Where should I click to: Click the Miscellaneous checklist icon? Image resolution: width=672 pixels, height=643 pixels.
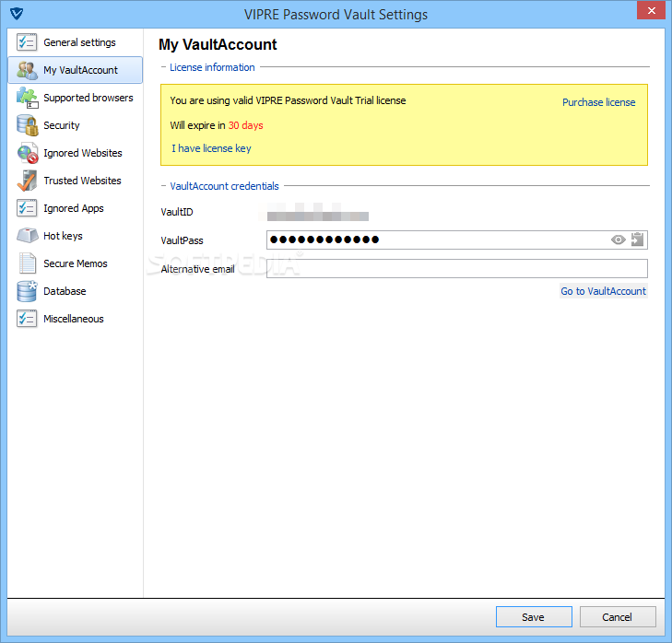27,319
